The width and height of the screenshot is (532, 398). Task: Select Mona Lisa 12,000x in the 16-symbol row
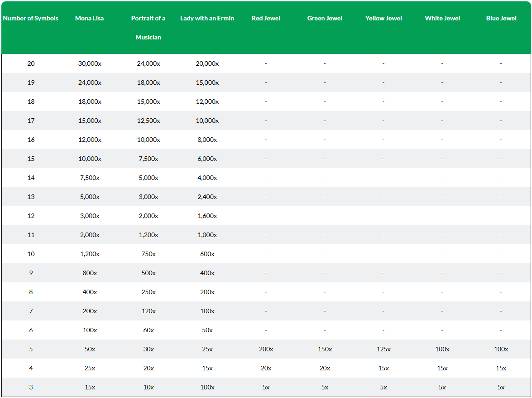pos(90,140)
